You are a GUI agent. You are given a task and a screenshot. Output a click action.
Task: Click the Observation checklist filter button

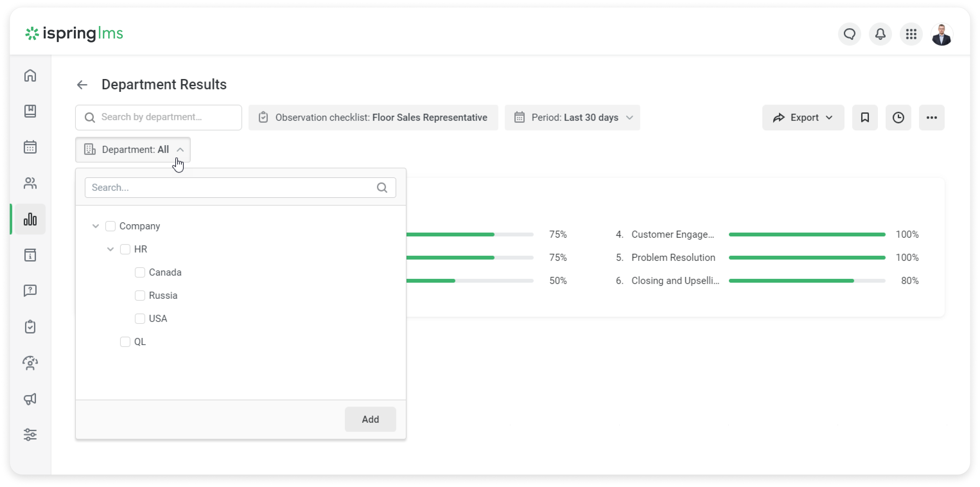(373, 118)
